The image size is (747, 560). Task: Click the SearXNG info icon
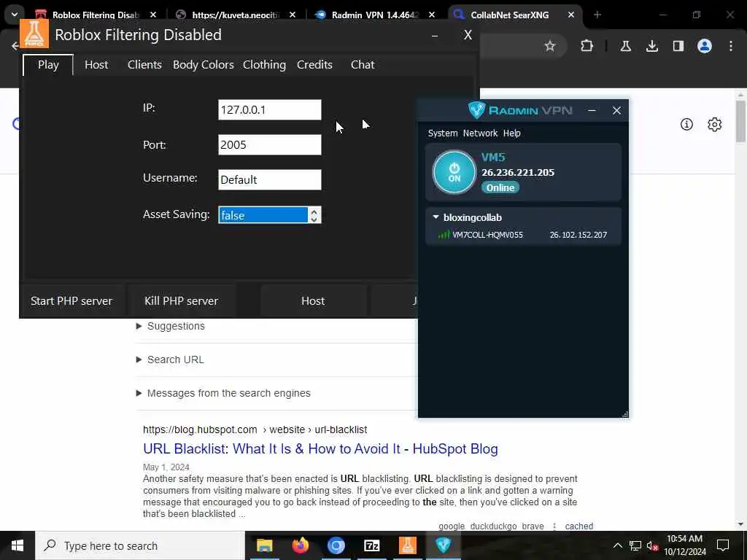(x=686, y=124)
